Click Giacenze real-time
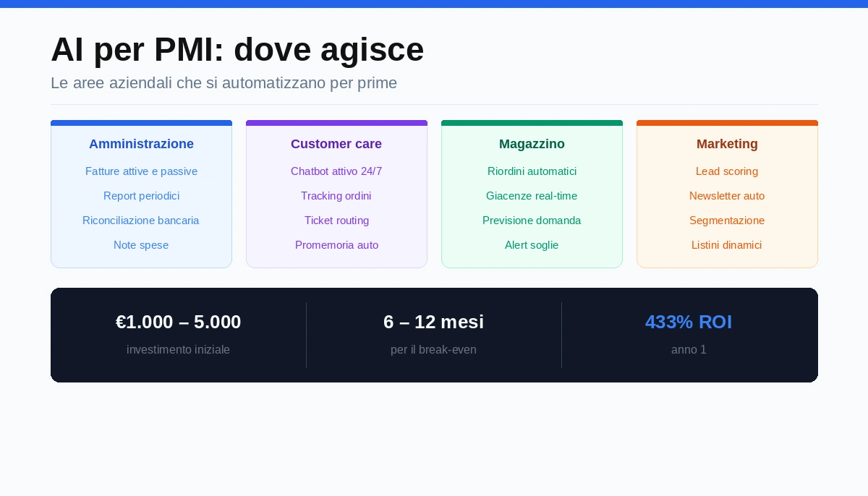This screenshot has height=496, width=868. (x=532, y=196)
